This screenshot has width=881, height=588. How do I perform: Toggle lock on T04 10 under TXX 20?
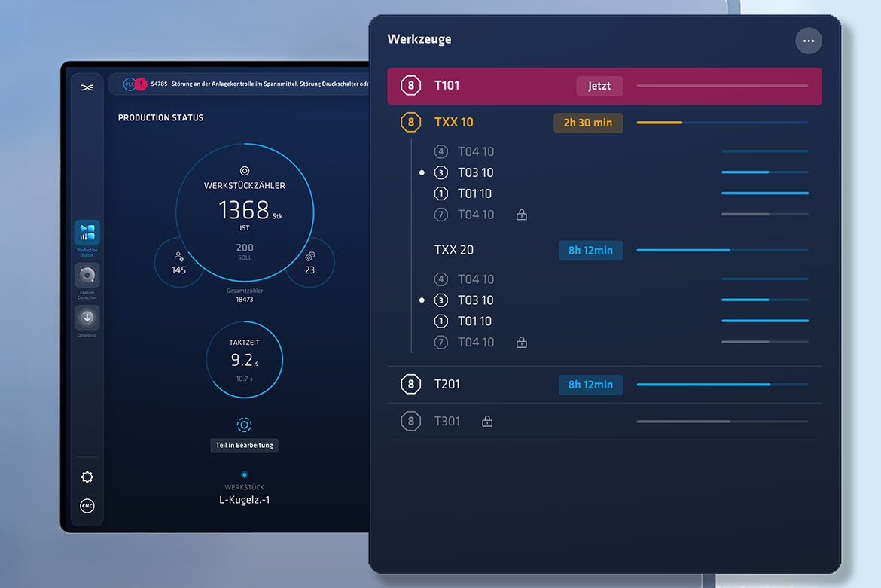coord(522,343)
